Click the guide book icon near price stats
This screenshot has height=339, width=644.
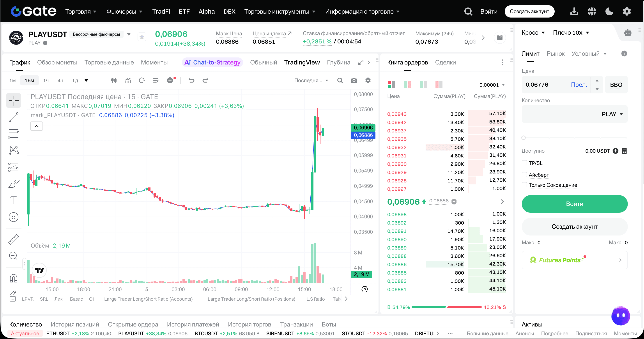click(500, 38)
